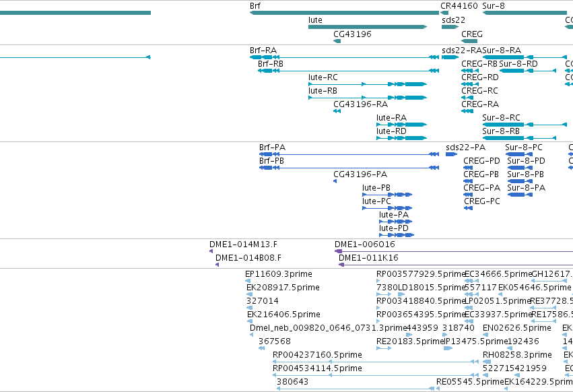Select the 367568 feature label
573x392 pixels.
[x=275, y=341]
